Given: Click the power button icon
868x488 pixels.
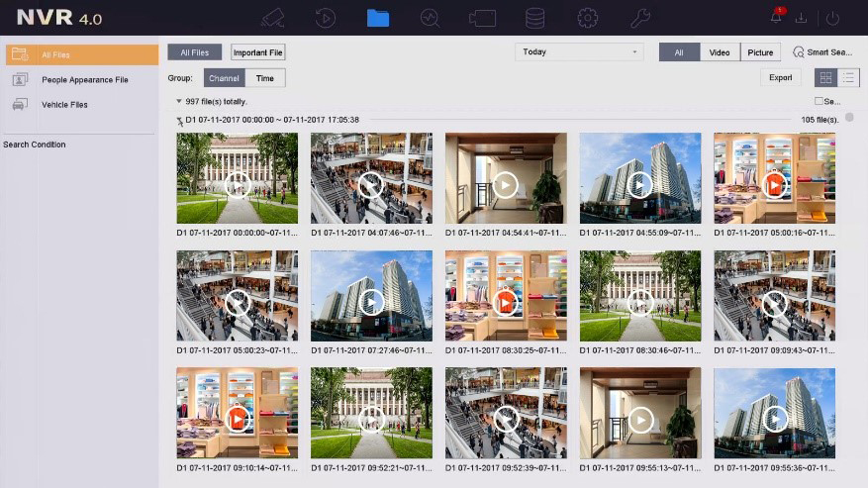Looking at the screenshot, I should (x=832, y=18).
